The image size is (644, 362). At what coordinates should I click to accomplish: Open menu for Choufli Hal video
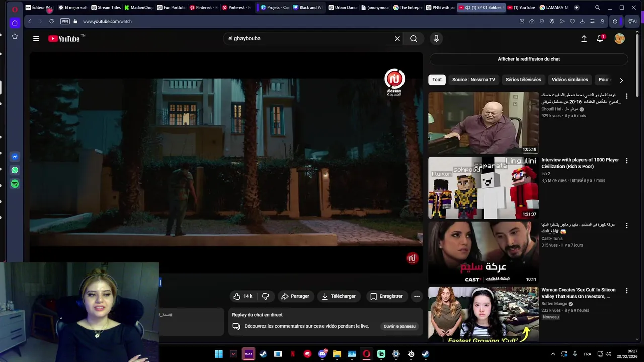tap(626, 96)
